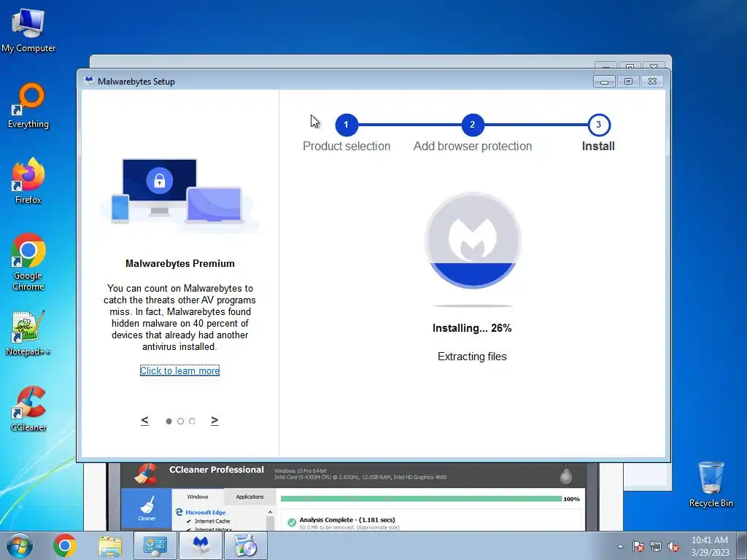Toggle Internet Cache checkbox in CCleaner
This screenshot has height=560, width=747.
[189, 521]
